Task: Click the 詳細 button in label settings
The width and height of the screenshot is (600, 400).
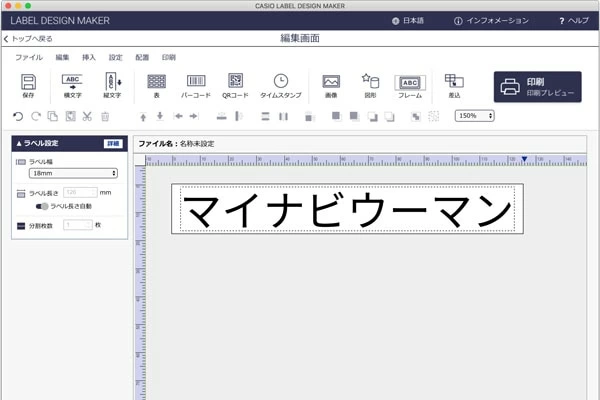Action: pyautogui.click(x=112, y=143)
